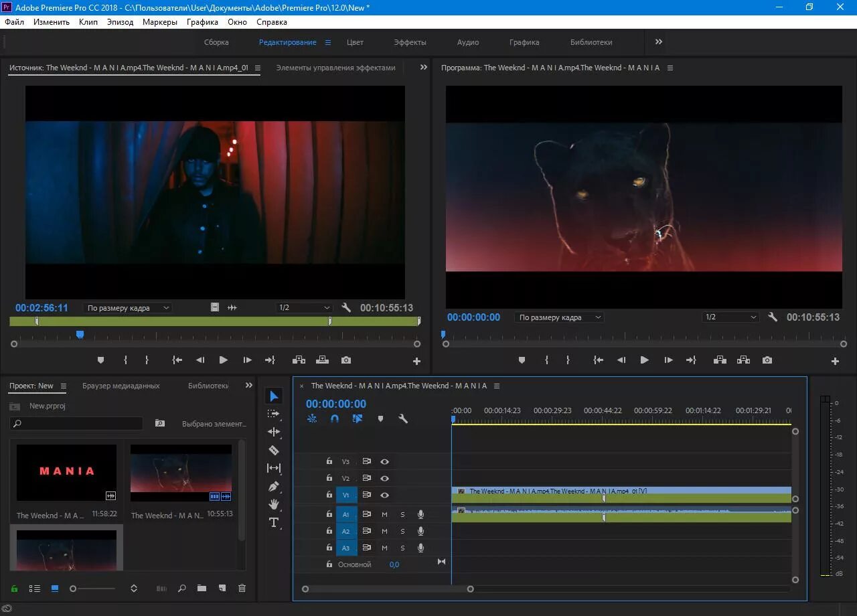Screen dimensions: 857x616
Task: Open the Файл menu
Action: pyautogui.click(x=13, y=21)
